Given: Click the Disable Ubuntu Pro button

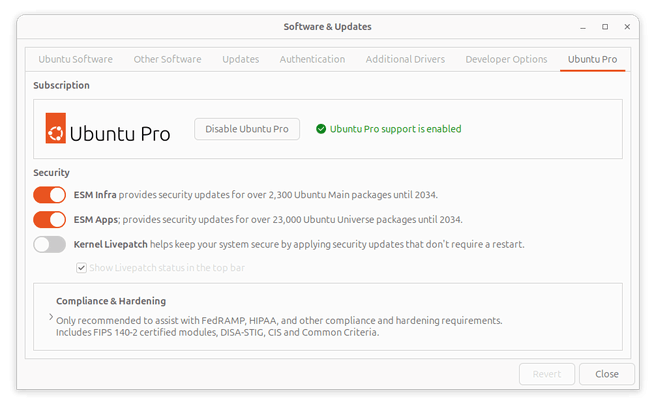Looking at the screenshot, I should tap(247, 129).
